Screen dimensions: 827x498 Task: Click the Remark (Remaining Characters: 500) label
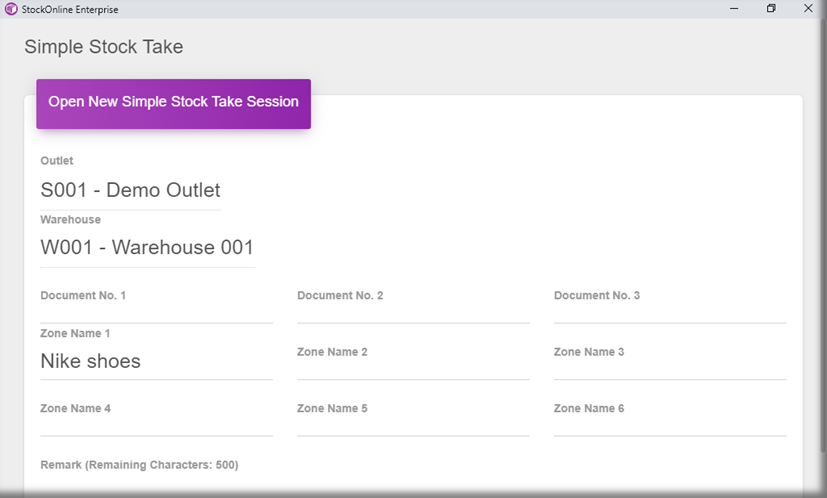tap(139, 465)
